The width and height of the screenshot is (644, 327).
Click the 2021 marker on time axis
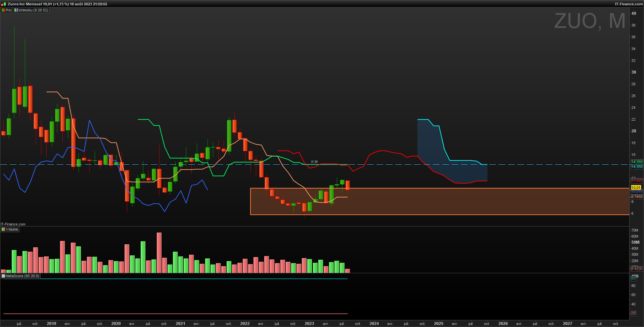click(180, 324)
